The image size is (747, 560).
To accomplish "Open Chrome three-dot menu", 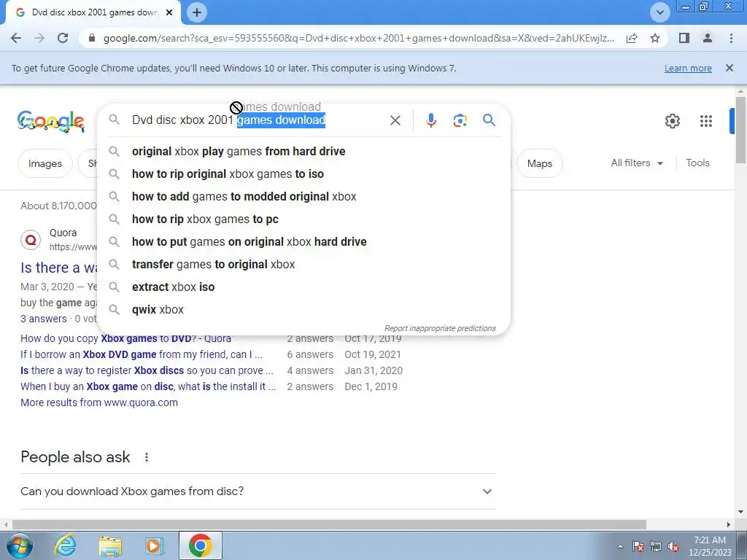I will point(731,38).
